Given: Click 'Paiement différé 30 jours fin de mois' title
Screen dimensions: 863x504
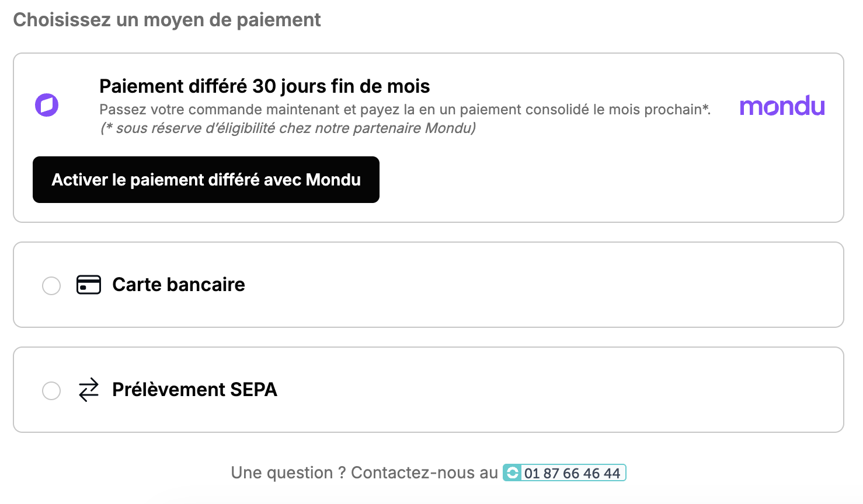Looking at the screenshot, I should [x=265, y=86].
